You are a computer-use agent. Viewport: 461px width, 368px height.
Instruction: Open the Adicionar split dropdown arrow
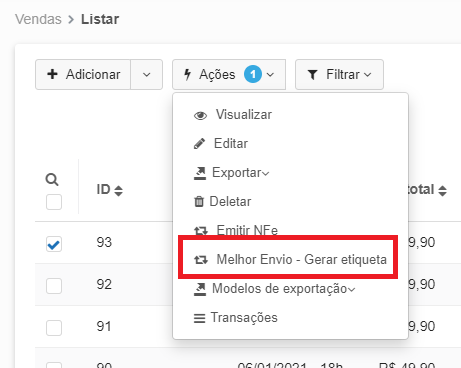[147, 74]
